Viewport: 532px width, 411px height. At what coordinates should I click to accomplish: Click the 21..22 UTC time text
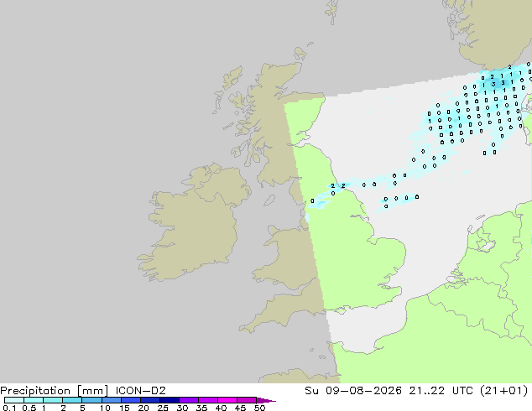pyautogui.click(x=441, y=391)
